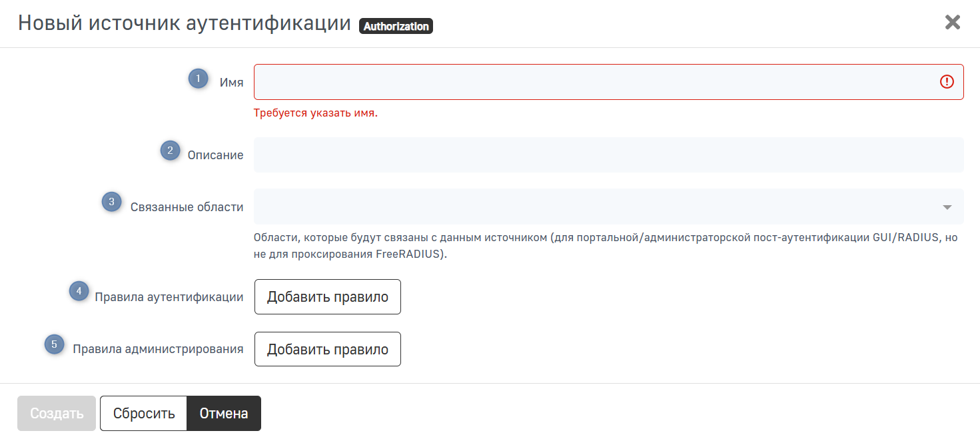
Task: Add rule under Правила администрирования
Action: [327, 349]
